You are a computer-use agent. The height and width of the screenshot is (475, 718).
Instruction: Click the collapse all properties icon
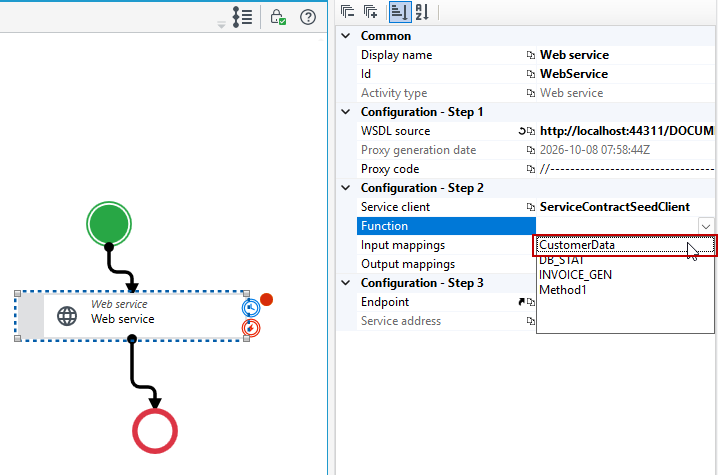(348, 11)
